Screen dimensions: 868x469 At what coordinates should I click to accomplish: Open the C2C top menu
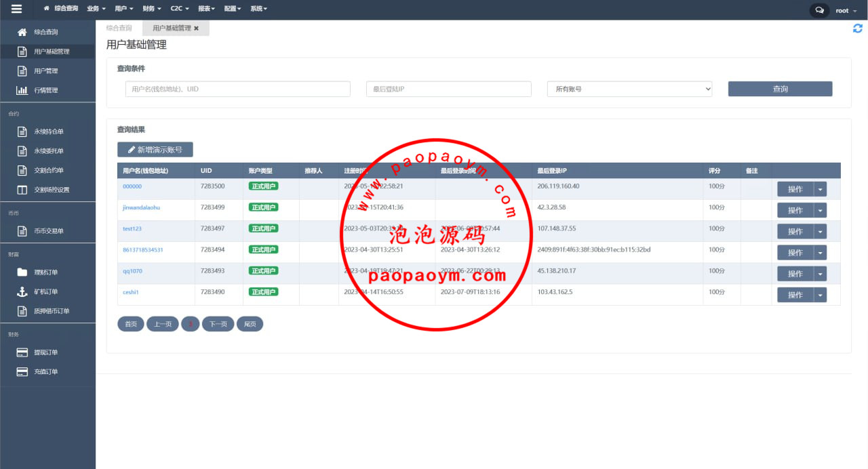tap(180, 9)
